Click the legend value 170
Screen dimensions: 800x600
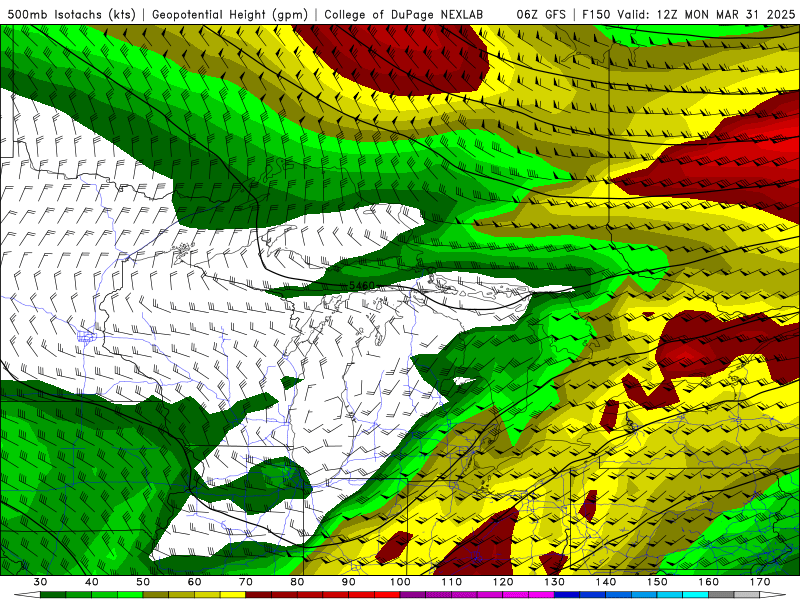pyautogui.click(x=760, y=582)
